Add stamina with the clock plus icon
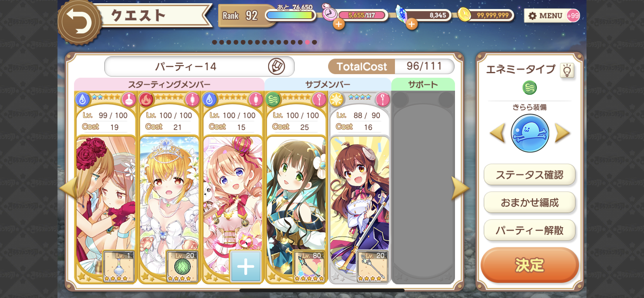The width and height of the screenshot is (644, 298). pos(339,24)
